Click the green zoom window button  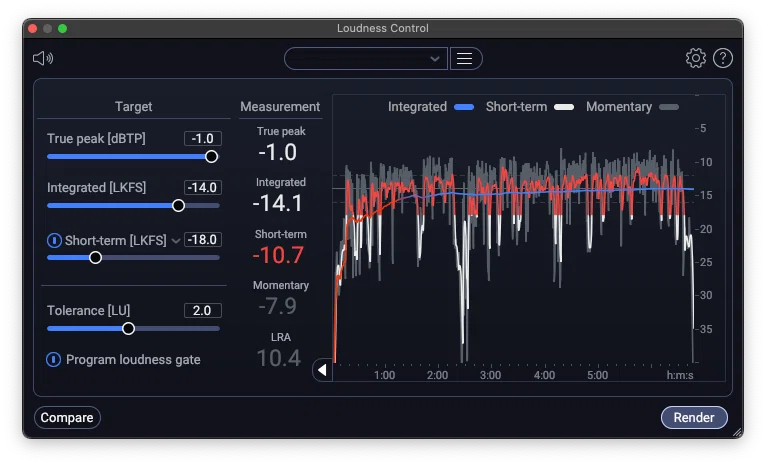point(63,28)
